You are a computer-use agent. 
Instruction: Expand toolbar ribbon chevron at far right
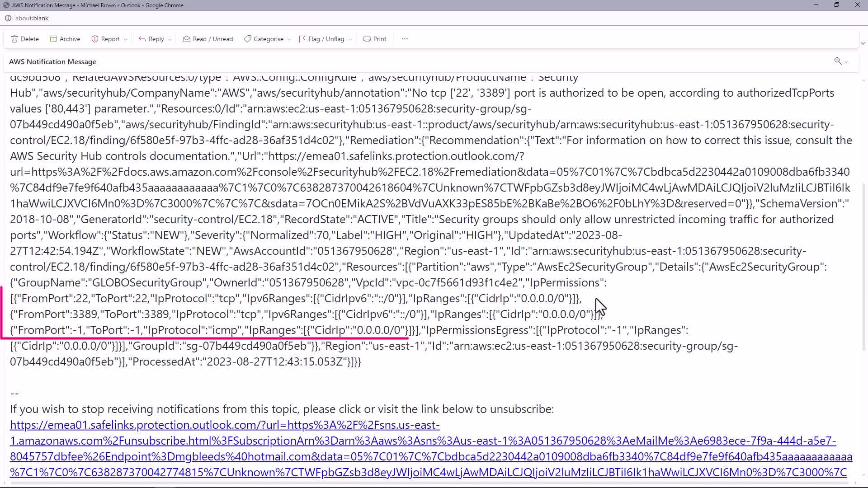point(863,43)
